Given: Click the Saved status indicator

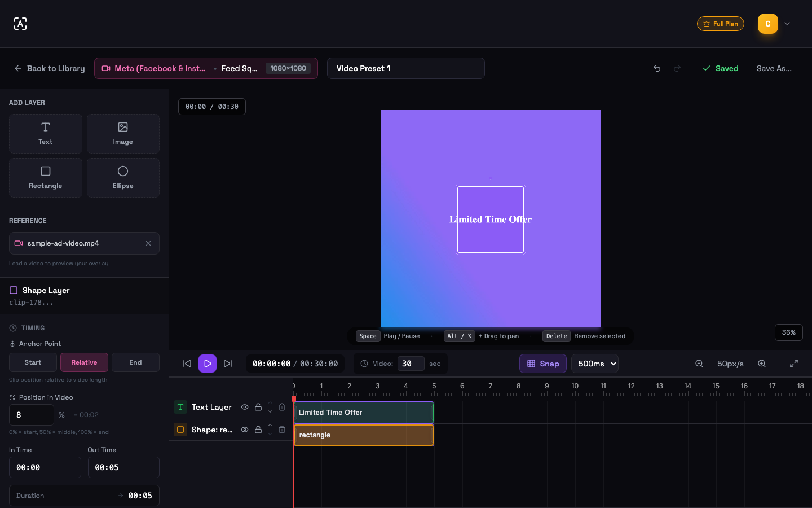Looking at the screenshot, I should [721, 68].
